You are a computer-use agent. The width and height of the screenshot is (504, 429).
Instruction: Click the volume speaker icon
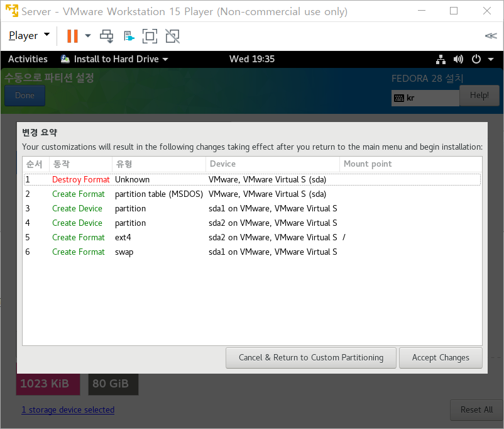click(x=458, y=59)
